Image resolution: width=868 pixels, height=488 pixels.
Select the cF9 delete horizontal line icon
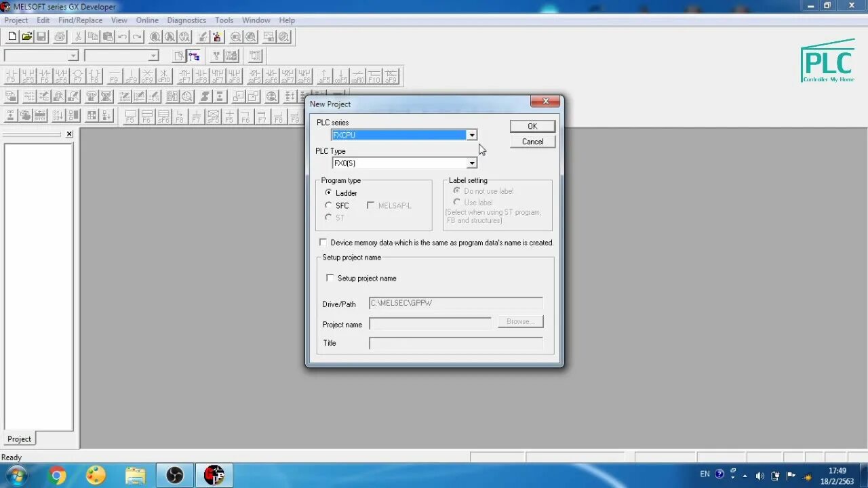click(x=147, y=76)
